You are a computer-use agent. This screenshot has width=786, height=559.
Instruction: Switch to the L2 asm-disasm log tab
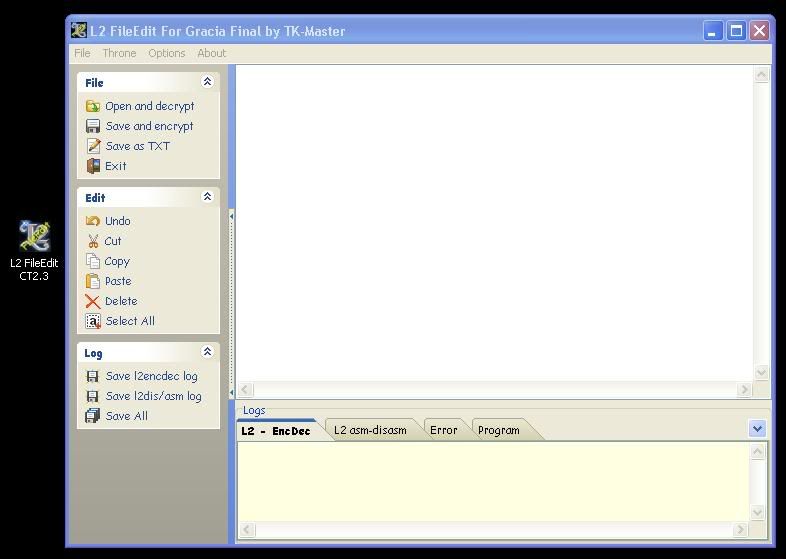tap(370, 430)
